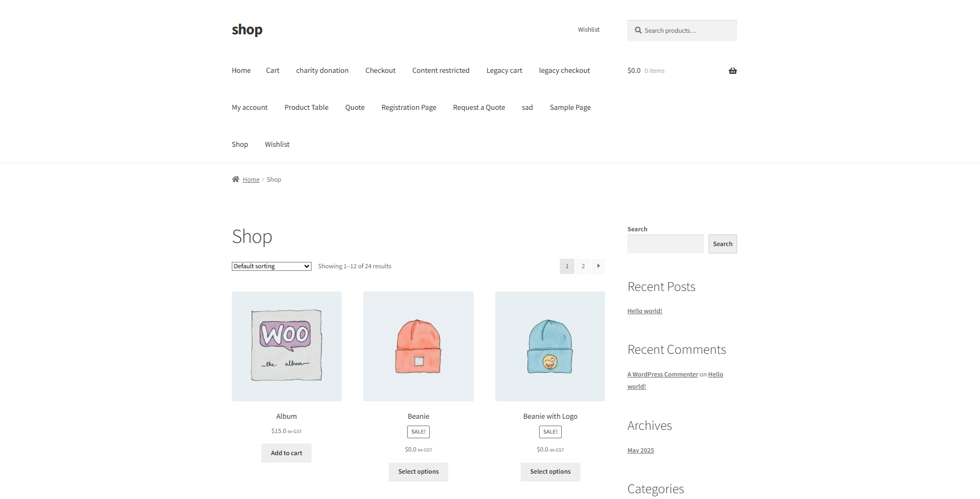This screenshot has width=980, height=499.
Task: Add the Album to cart
Action: 286,453
